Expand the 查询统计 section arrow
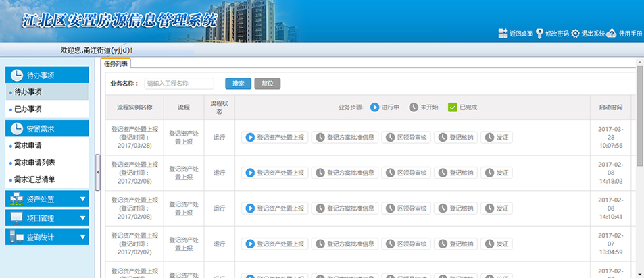This screenshot has height=278, width=644. click(x=82, y=237)
